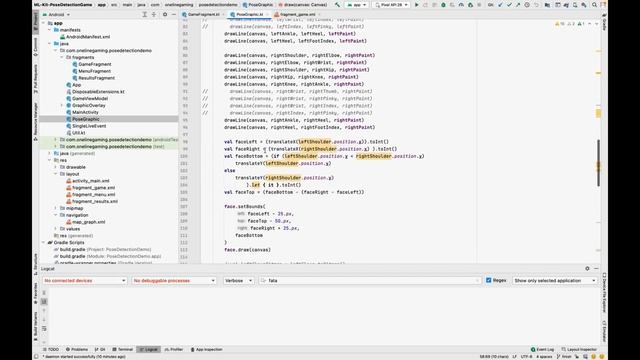Open the No connected devices dropdown
The width and height of the screenshot is (640, 360).
pyautogui.click(x=84, y=281)
